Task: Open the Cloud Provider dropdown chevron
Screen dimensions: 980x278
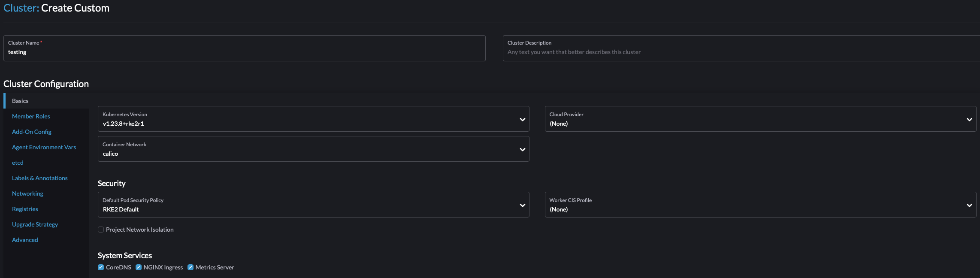Action: (969, 119)
